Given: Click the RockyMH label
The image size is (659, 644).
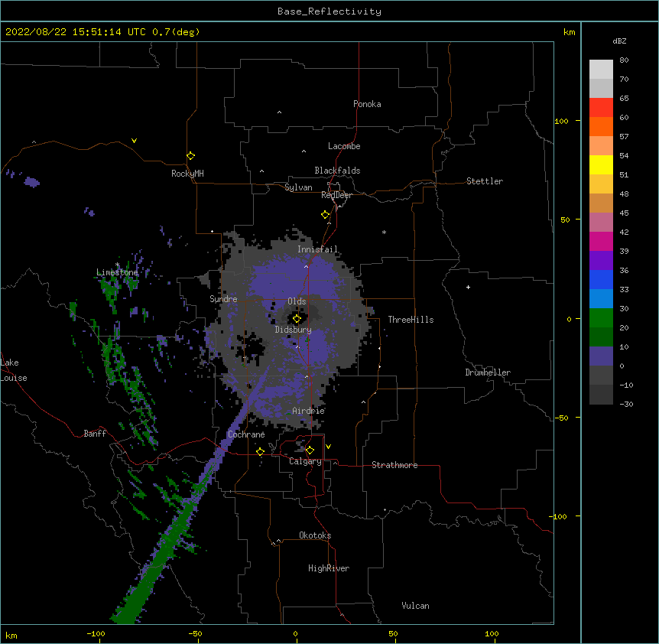Looking at the screenshot, I should tap(187, 174).
